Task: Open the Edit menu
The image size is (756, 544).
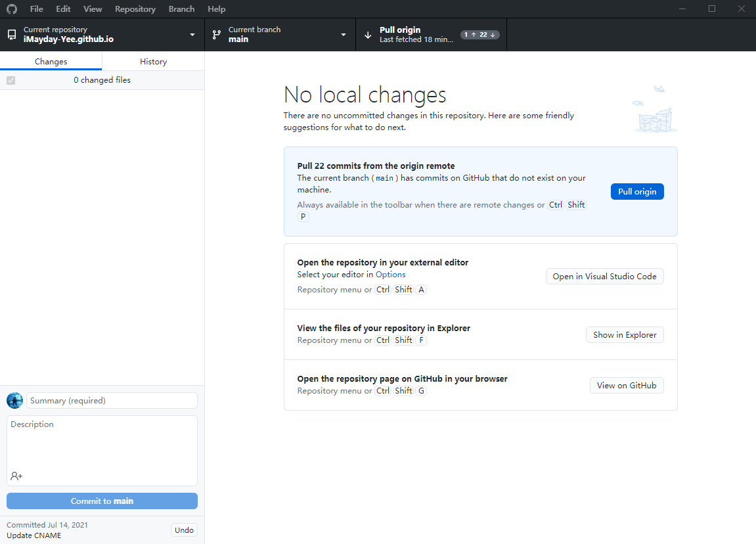Action: tap(63, 9)
